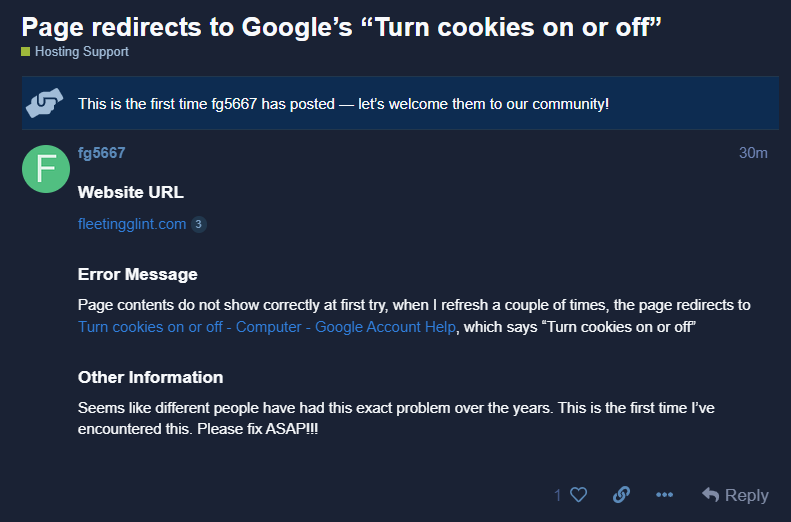Click the green F avatar
791x522 pixels.
click(46, 169)
